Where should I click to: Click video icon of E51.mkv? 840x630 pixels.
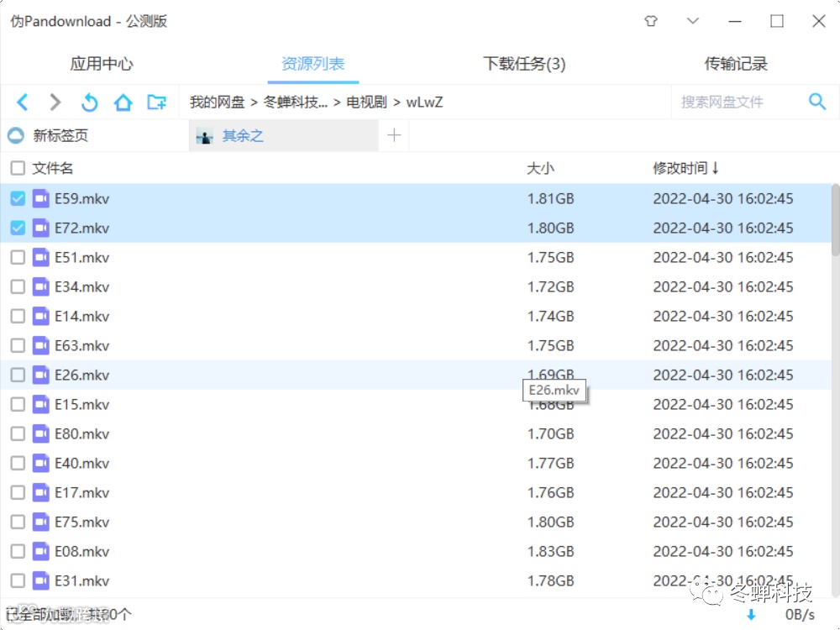[40, 258]
